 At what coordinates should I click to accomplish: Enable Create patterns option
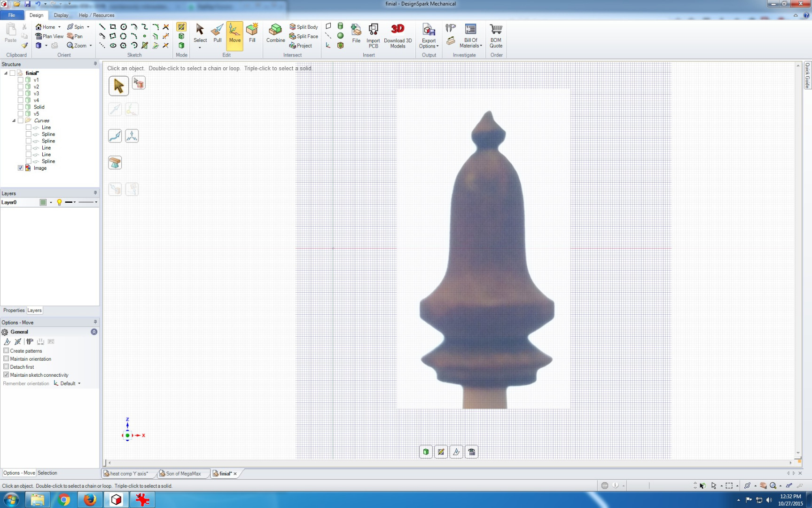[6, 350]
